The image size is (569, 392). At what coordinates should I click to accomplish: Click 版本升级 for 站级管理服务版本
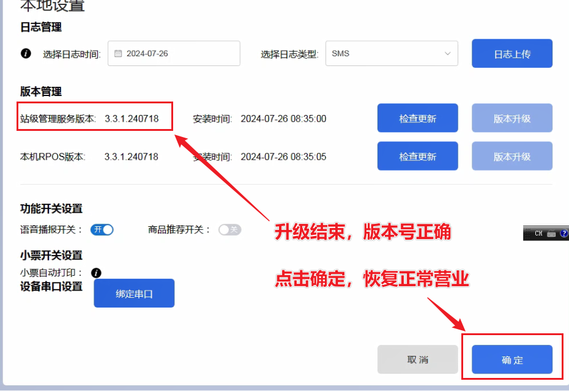(x=511, y=119)
